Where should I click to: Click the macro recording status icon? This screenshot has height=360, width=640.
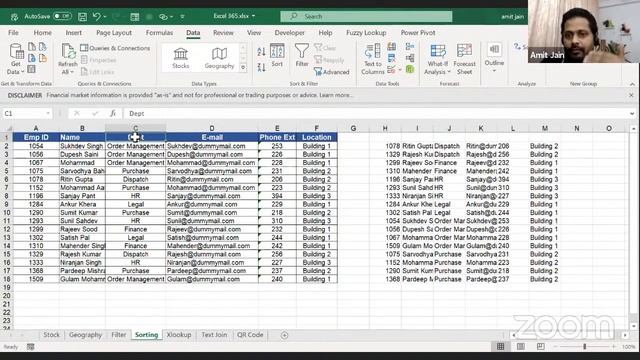[31, 347]
